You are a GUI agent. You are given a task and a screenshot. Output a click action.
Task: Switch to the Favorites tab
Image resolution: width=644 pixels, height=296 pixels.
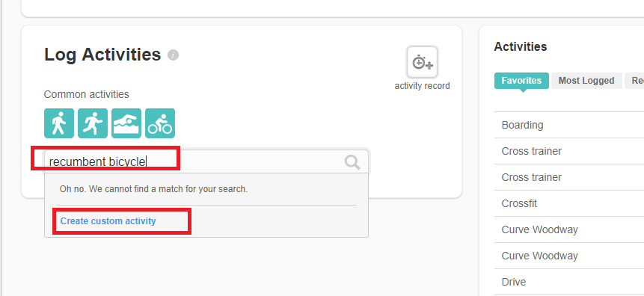pyautogui.click(x=521, y=81)
